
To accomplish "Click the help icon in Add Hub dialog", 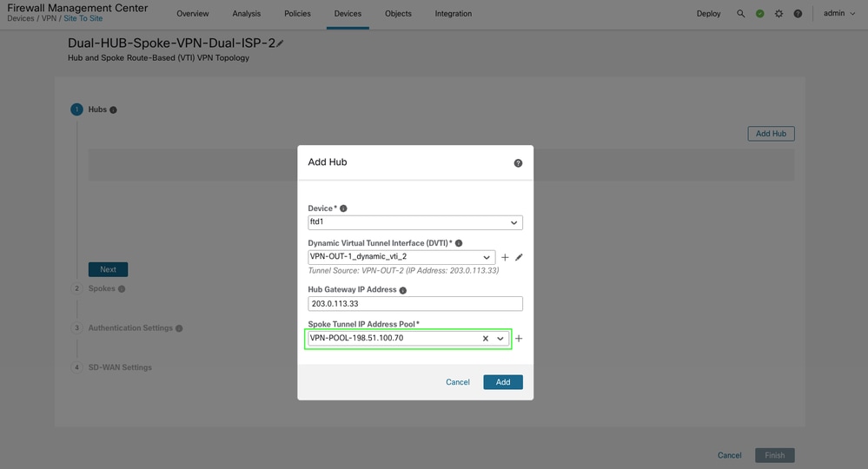I will click(x=518, y=163).
